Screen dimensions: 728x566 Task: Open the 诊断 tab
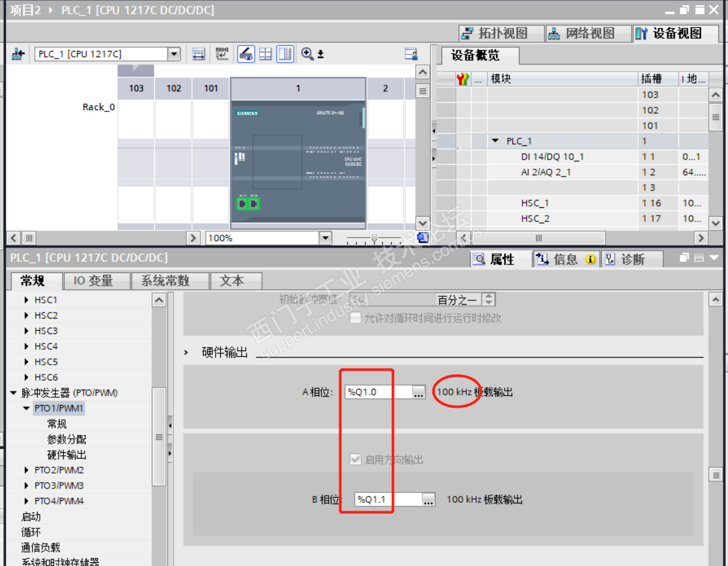(632, 259)
